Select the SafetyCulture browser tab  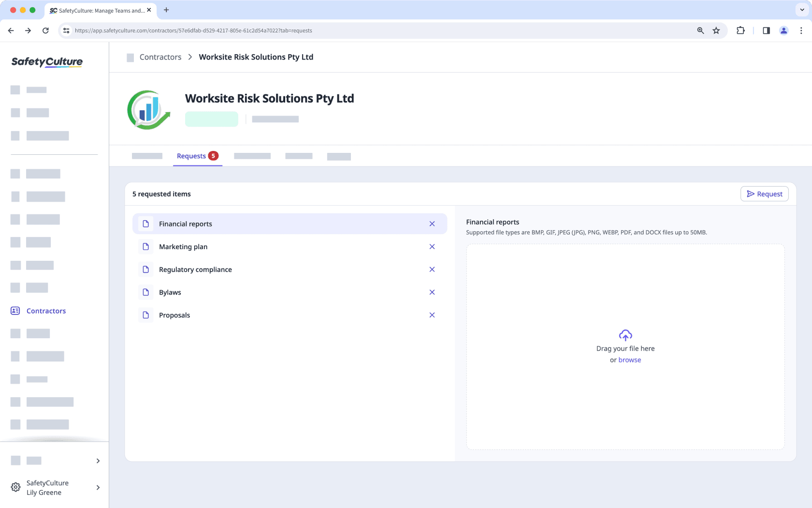pos(97,10)
